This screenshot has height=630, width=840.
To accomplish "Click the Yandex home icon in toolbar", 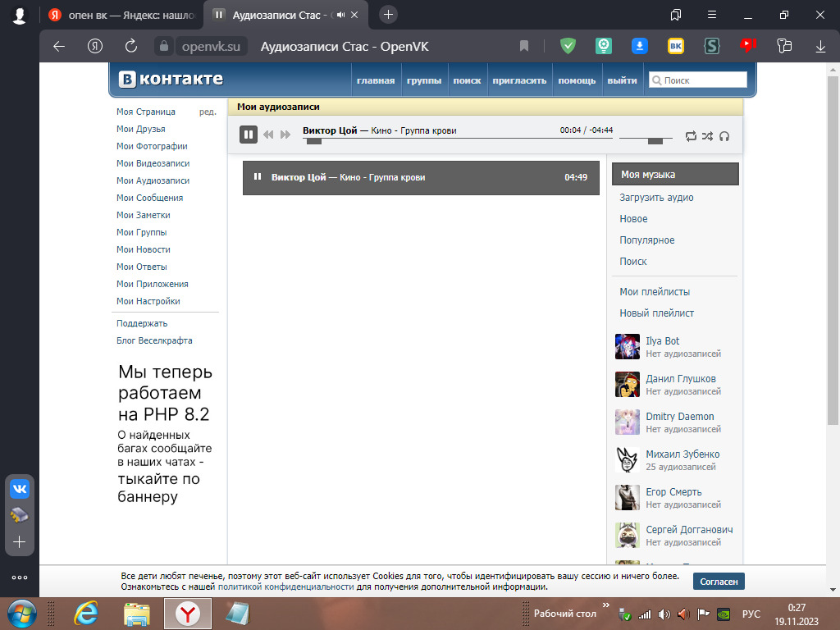I will [95, 47].
